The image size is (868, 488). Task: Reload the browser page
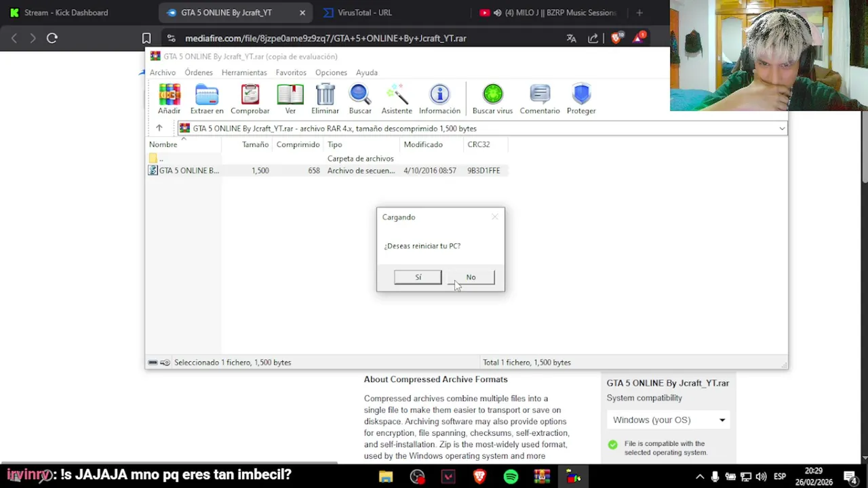pyautogui.click(x=52, y=38)
